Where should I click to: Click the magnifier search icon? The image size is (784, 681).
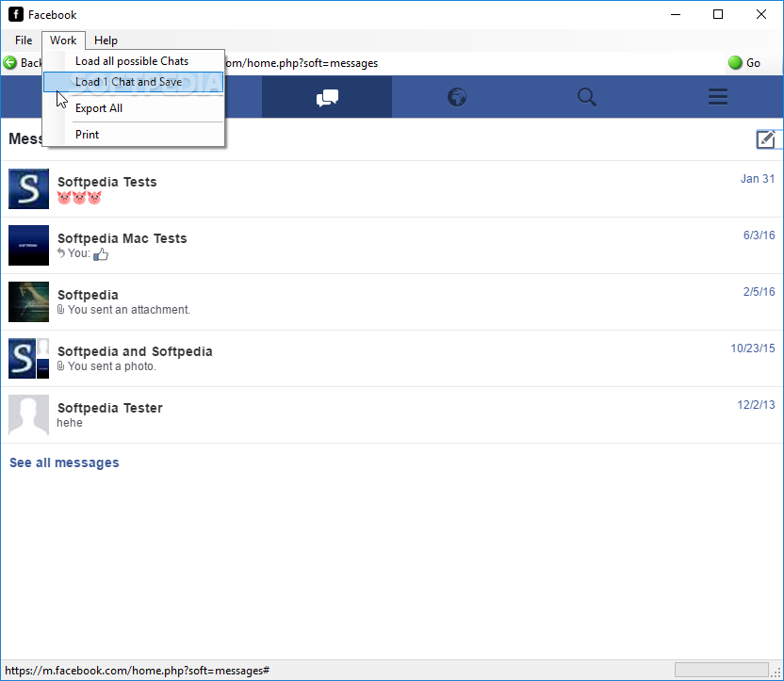(x=586, y=97)
